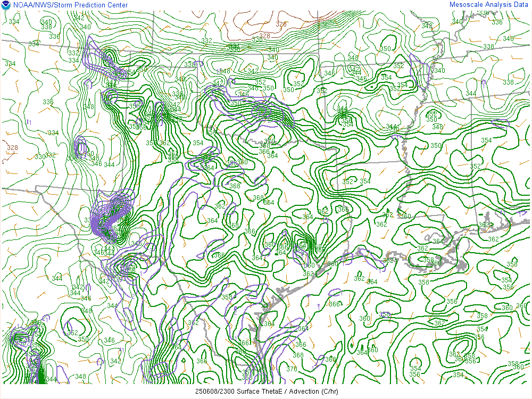This screenshot has width=532, height=399.
Task: Click the brown 326 contour label
Action: pyautogui.click(x=281, y=24)
